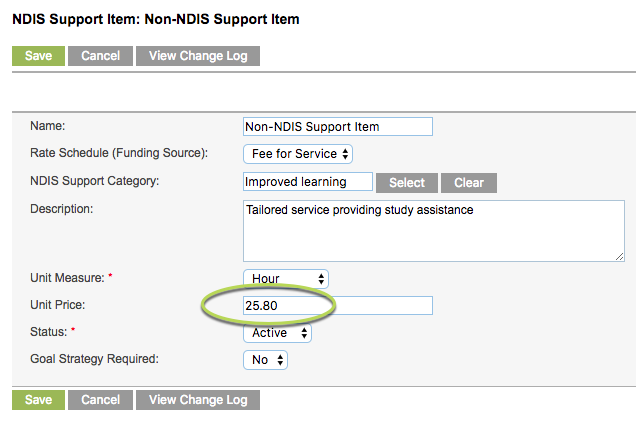This screenshot has width=636, height=427.
Task: Open the Unit Measure Hour dropdown
Action: tap(286, 279)
